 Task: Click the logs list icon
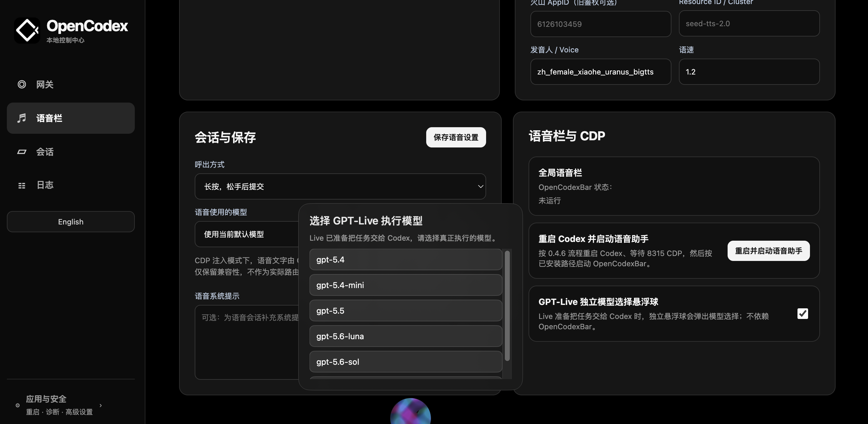[x=22, y=185]
